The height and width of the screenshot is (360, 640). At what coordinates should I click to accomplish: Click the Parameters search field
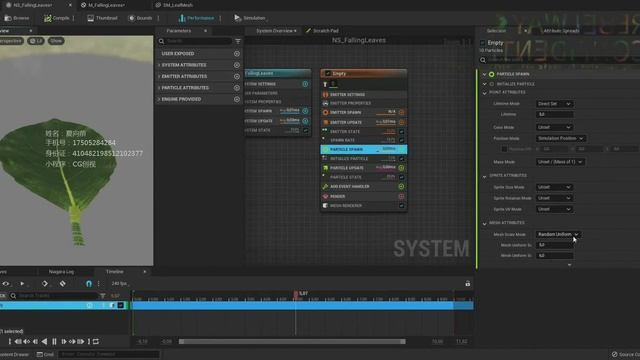[194, 41]
